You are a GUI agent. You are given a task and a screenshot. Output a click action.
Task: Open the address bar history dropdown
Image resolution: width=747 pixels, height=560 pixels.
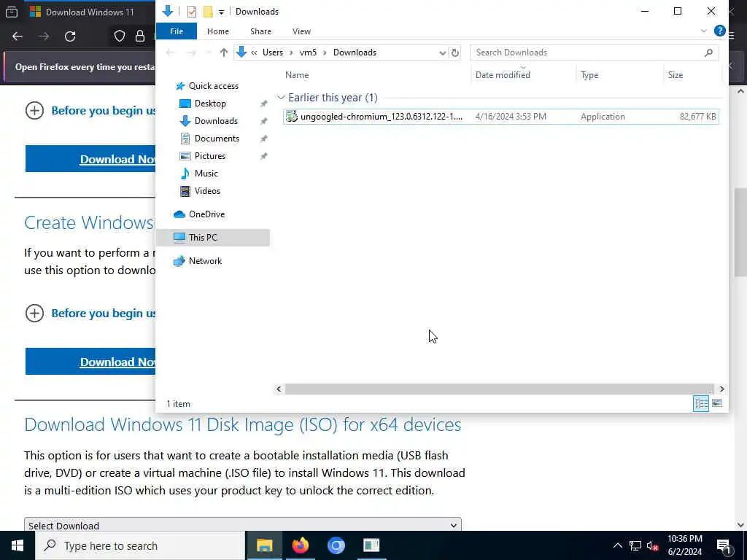point(442,52)
